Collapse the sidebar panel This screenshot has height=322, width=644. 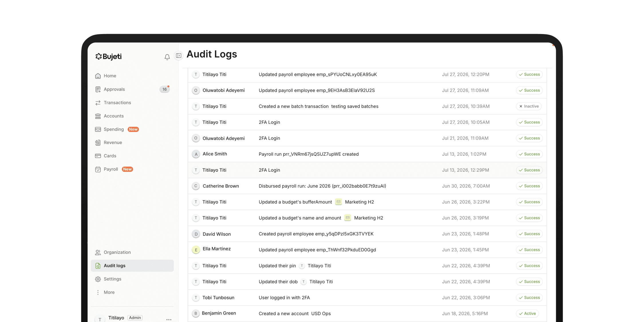(x=179, y=56)
